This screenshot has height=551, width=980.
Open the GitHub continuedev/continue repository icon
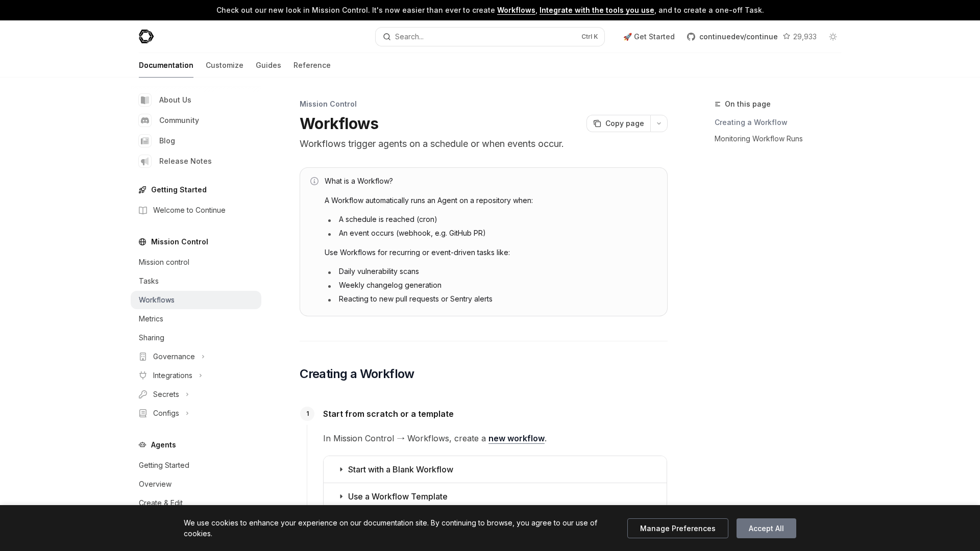(691, 37)
